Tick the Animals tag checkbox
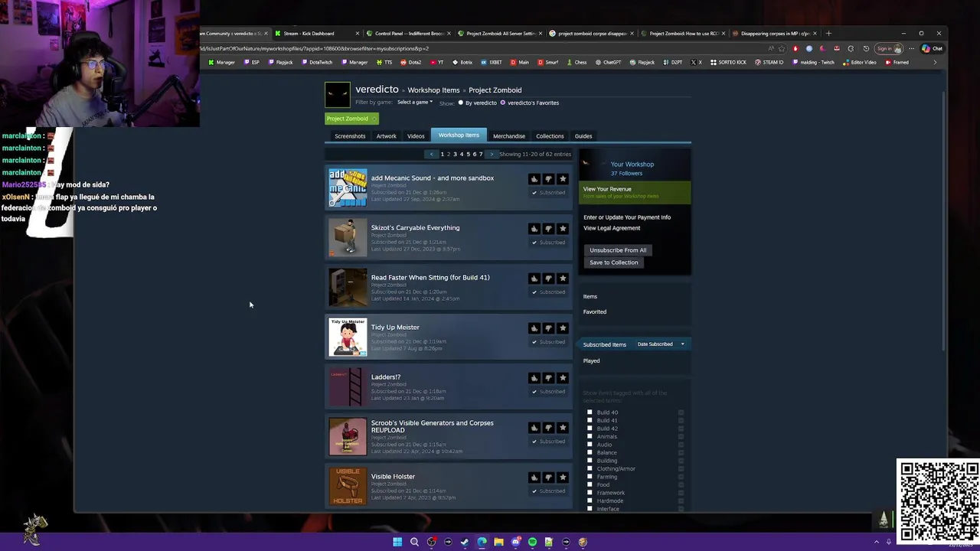The width and height of the screenshot is (980, 551). point(590,436)
